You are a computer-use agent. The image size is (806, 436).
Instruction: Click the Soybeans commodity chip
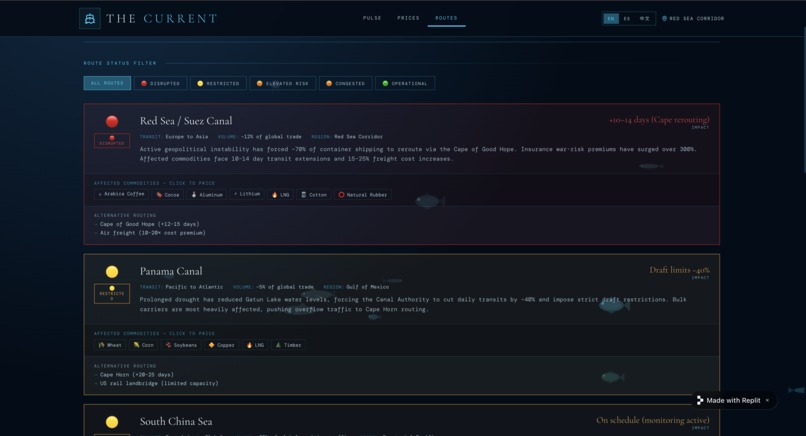181,345
